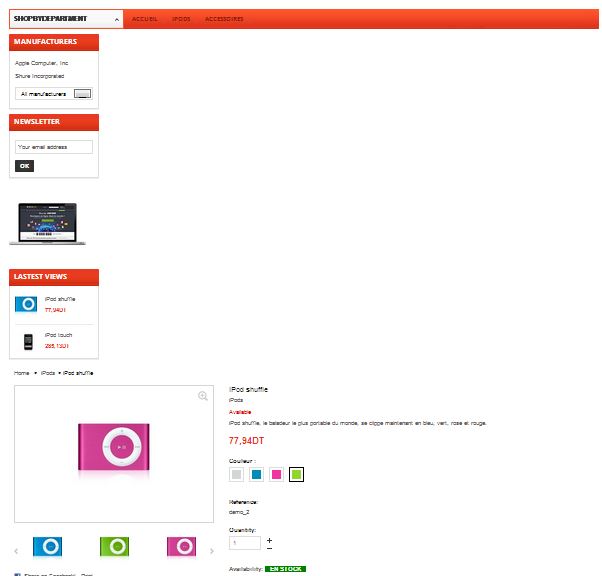Click the Manufacturers block header

click(54, 42)
